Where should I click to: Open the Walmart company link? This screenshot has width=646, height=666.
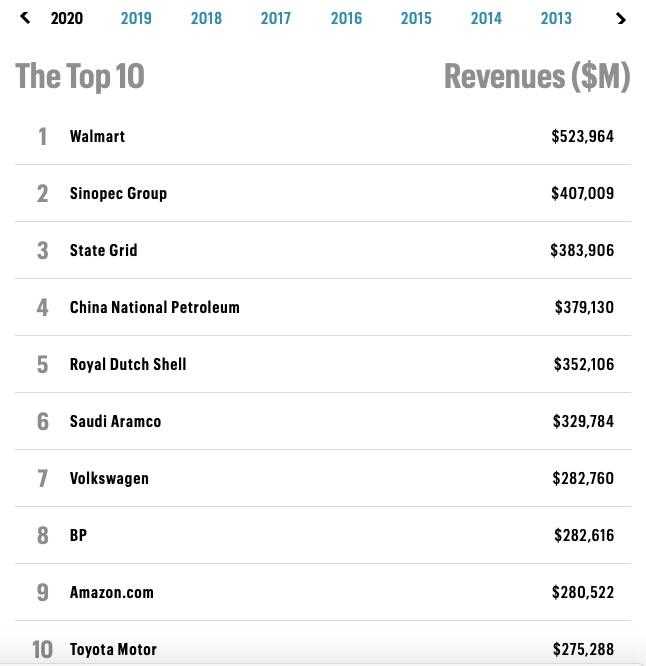click(x=97, y=136)
